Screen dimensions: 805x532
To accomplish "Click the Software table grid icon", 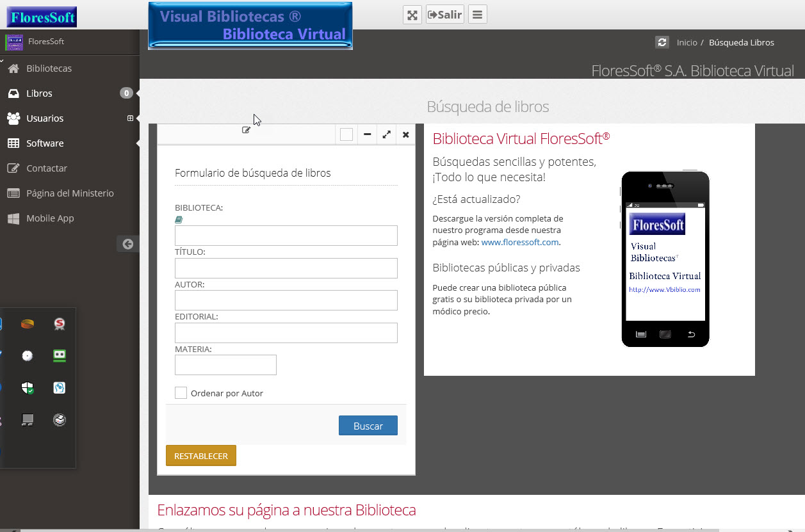I will pos(13,143).
